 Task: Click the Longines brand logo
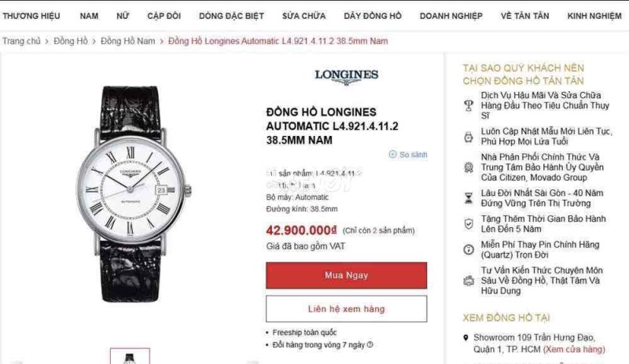(346, 77)
